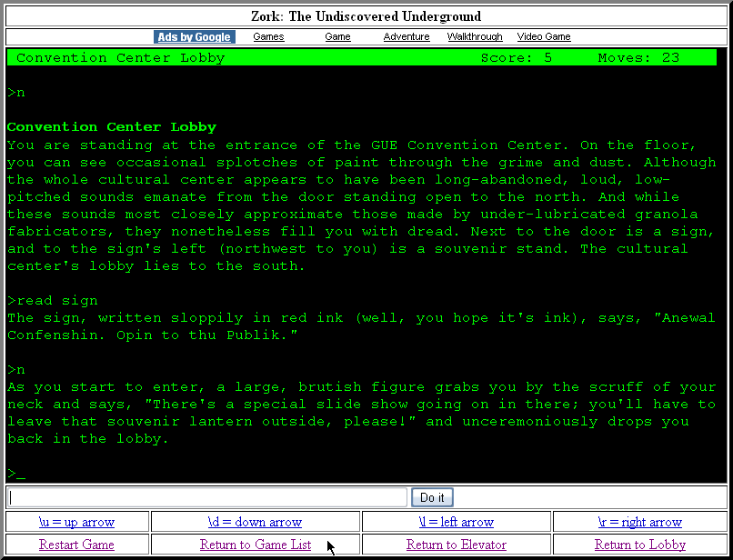This screenshot has height=560, width=733.
Task: Choose the \l = left arrow link
Action: coord(456,522)
